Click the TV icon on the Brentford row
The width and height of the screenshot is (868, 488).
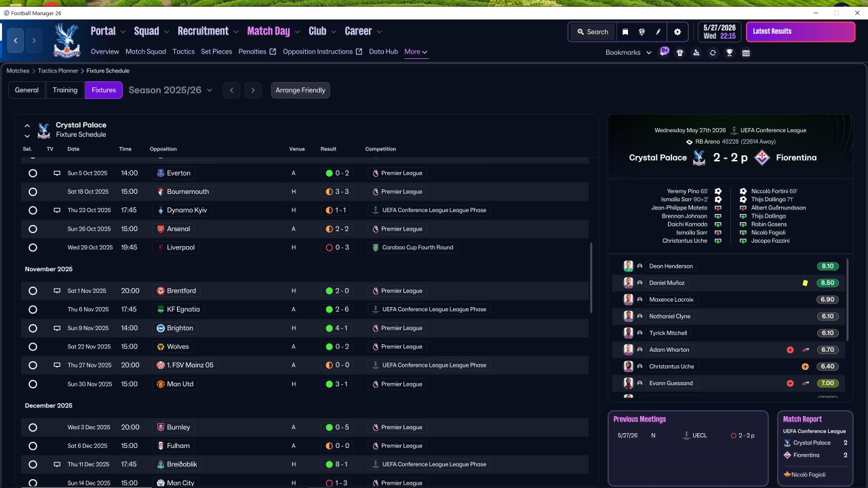click(x=57, y=291)
